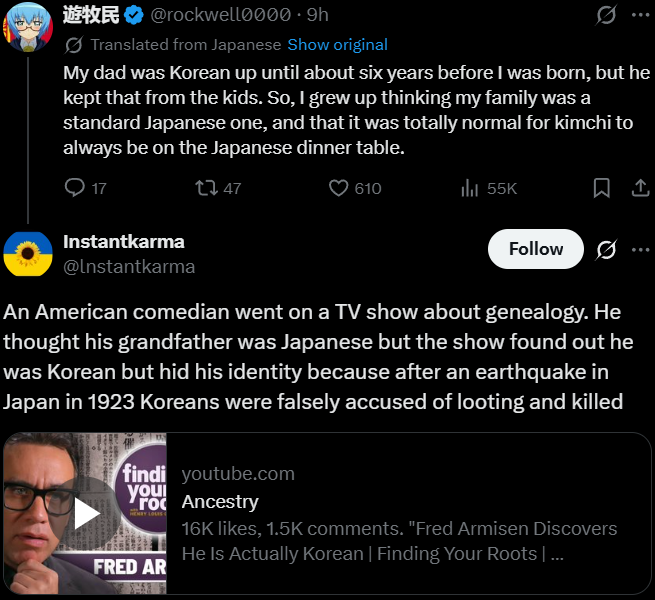Open rockwell0000's anime profile avatar
The image size is (655, 600).
pos(28,26)
